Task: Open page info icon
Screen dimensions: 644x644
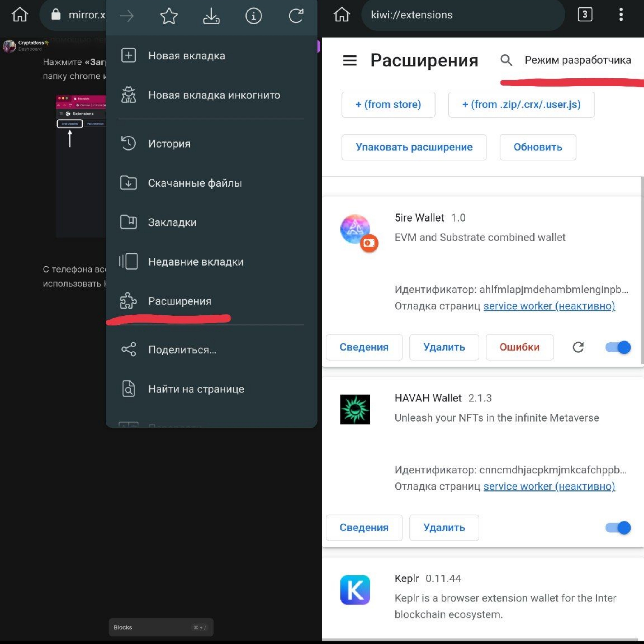Action: coord(254,16)
